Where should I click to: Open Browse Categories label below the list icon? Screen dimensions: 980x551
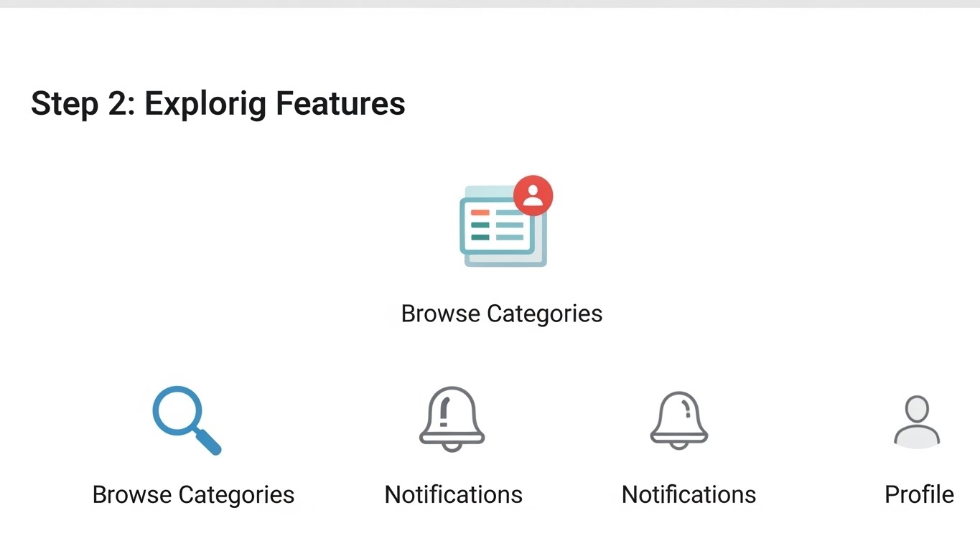[x=501, y=314]
